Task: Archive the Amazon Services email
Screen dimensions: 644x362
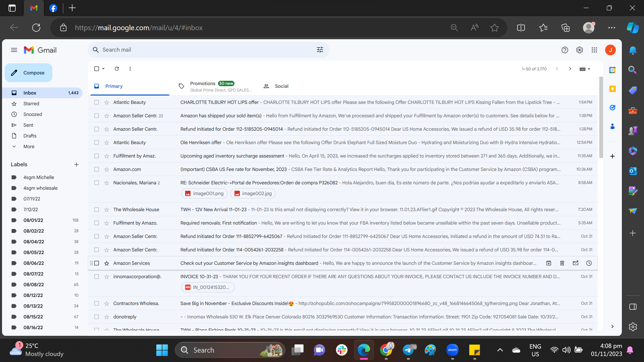Action: (x=549, y=263)
